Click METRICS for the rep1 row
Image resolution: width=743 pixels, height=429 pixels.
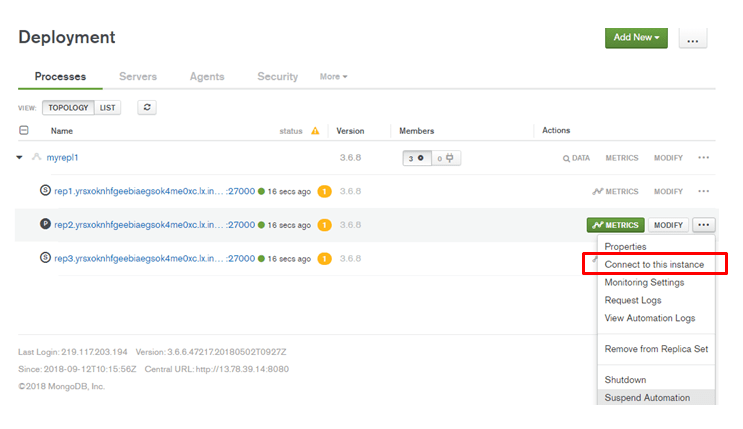click(616, 192)
